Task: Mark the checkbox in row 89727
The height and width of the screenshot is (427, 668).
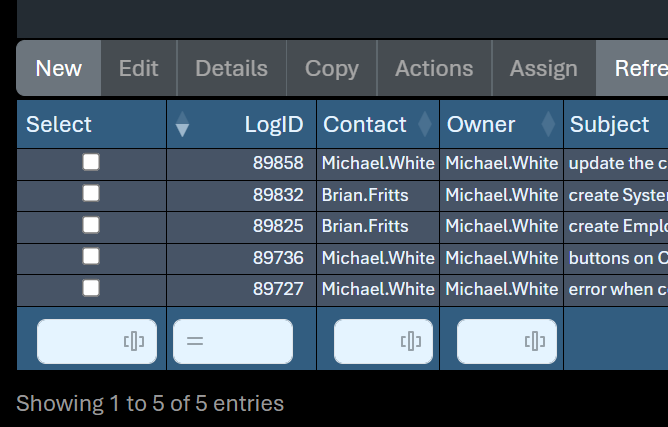Action: [91, 288]
